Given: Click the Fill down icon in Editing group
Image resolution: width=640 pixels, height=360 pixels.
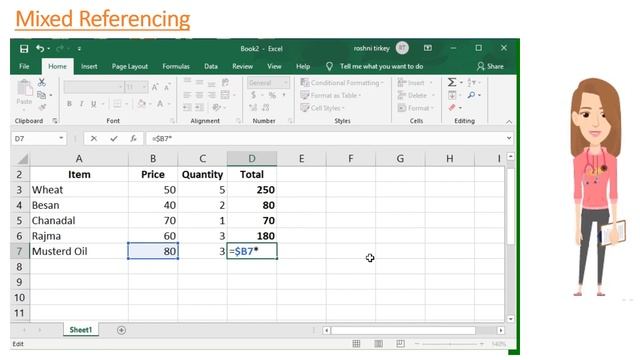Looking at the screenshot, I should (x=452, y=95).
